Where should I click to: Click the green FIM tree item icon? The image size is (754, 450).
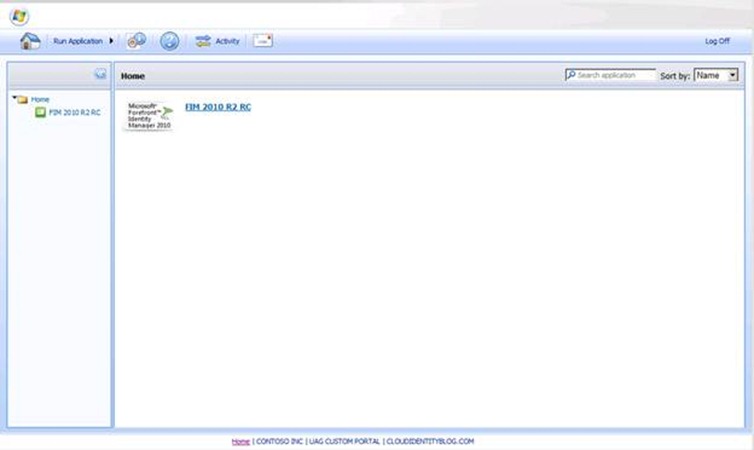(40, 112)
